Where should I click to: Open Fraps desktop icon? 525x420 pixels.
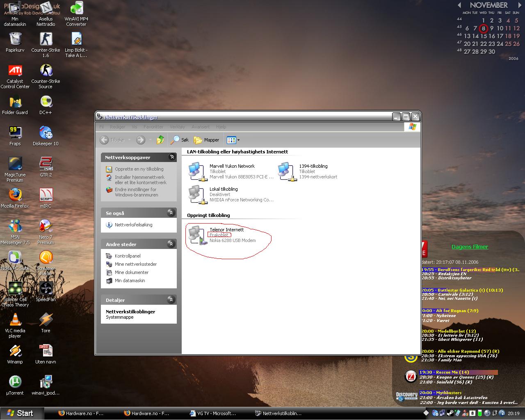click(x=15, y=136)
